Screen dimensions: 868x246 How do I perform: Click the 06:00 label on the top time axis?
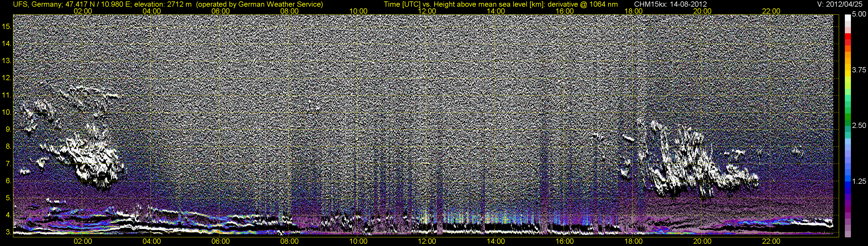(220, 11)
